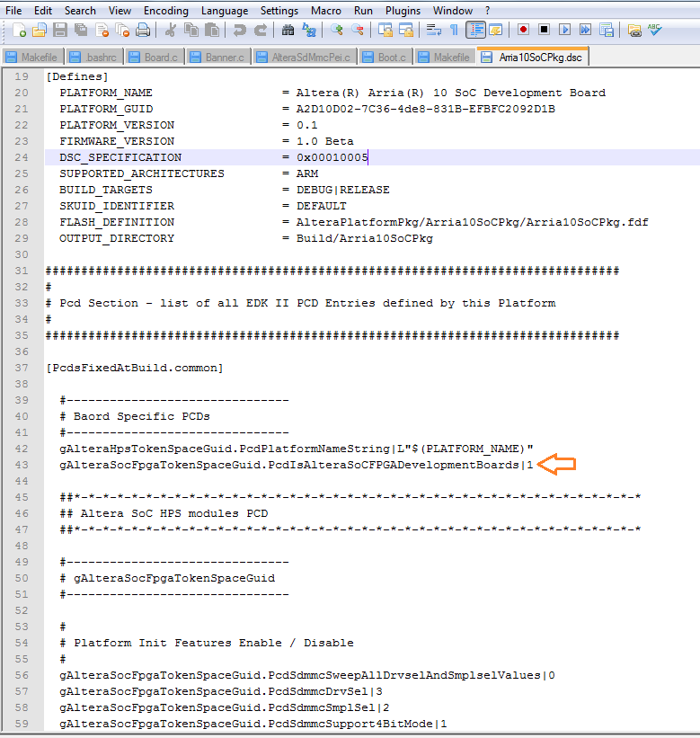Toggle the highlighted indent guide icon
Image resolution: width=700 pixels, height=738 pixels.
pyautogui.click(x=475, y=31)
